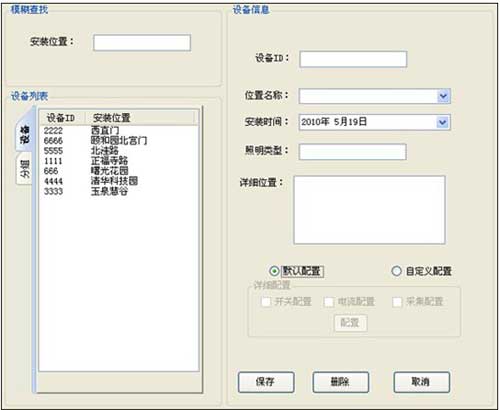
Task: Click device ID 1111 in the list
Action: (x=53, y=161)
